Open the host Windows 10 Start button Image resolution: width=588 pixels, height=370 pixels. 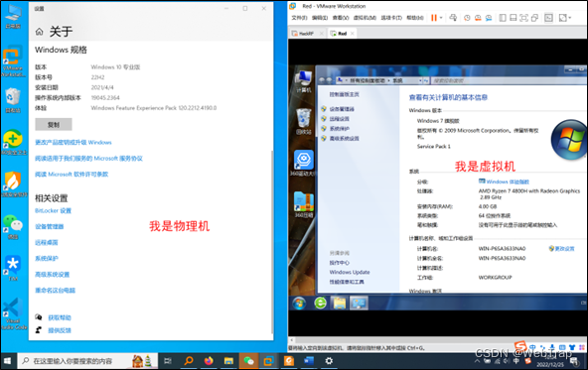point(8,361)
